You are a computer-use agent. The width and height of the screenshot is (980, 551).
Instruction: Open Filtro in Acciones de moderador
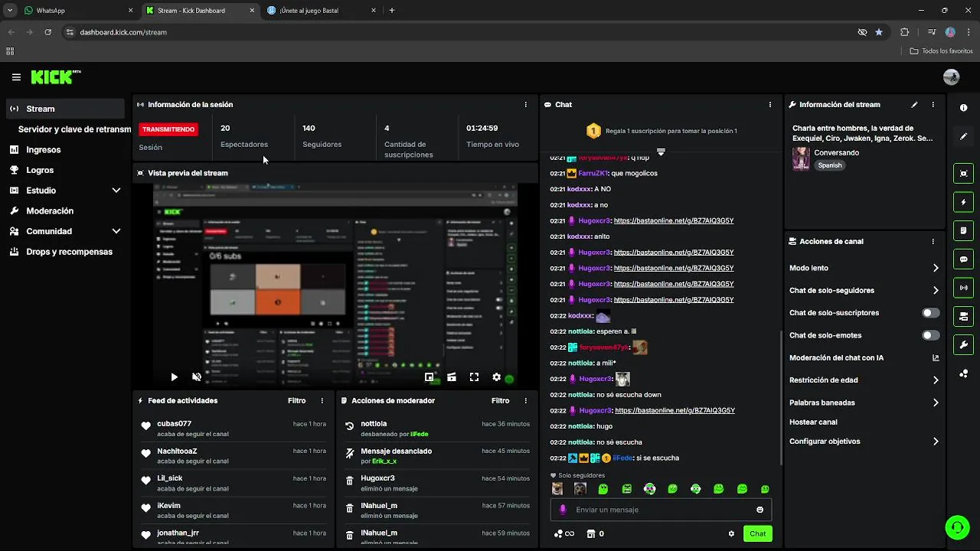(x=500, y=401)
